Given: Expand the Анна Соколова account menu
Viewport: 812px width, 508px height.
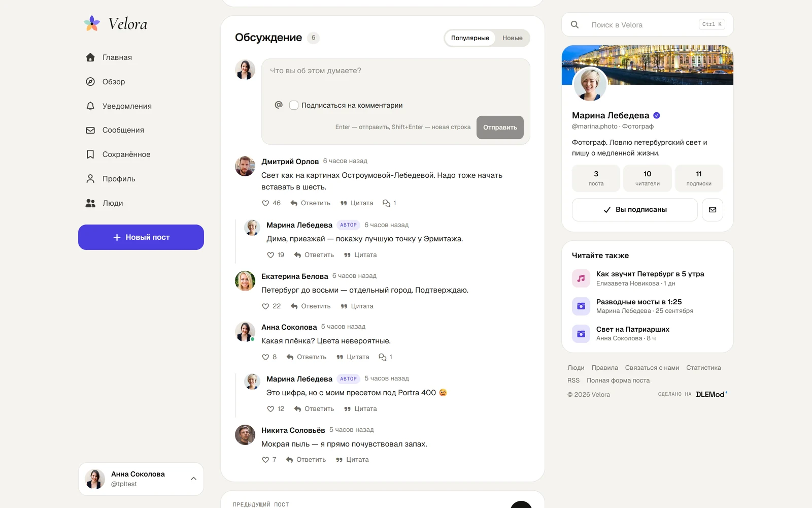Looking at the screenshot, I should 141,479.
